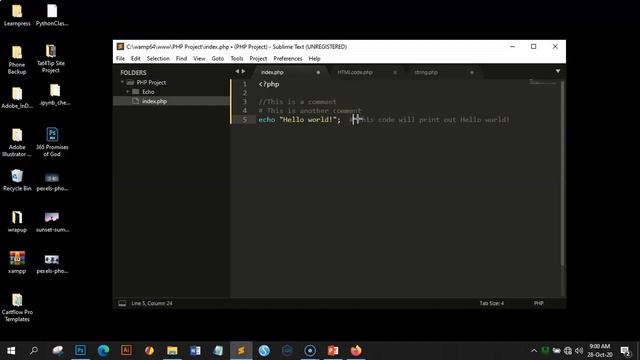Open Sublime Text taskbar button
The width and height of the screenshot is (640, 360).
(x=241, y=350)
